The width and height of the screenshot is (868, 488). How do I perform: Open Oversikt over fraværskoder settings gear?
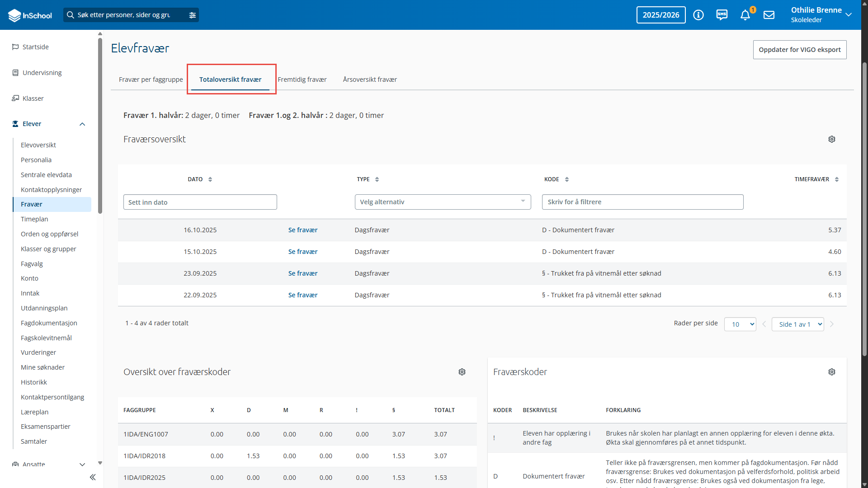[462, 372]
